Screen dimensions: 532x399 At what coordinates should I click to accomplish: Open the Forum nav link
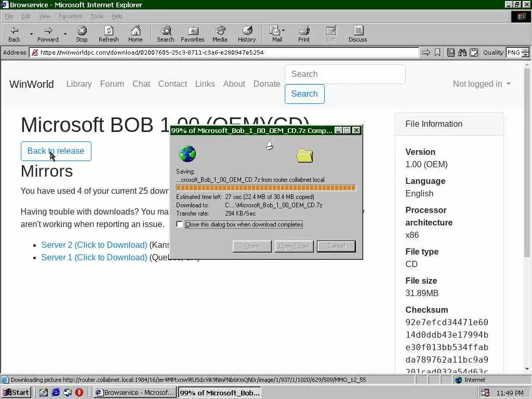[112, 84]
